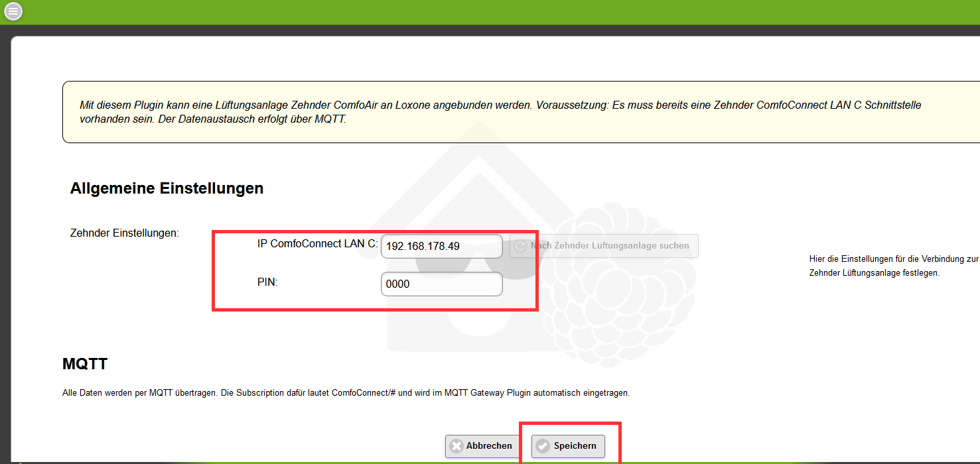This screenshot has width=980, height=464.
Task: Click the MQTT section heading
Action: (x=85, y=364)
